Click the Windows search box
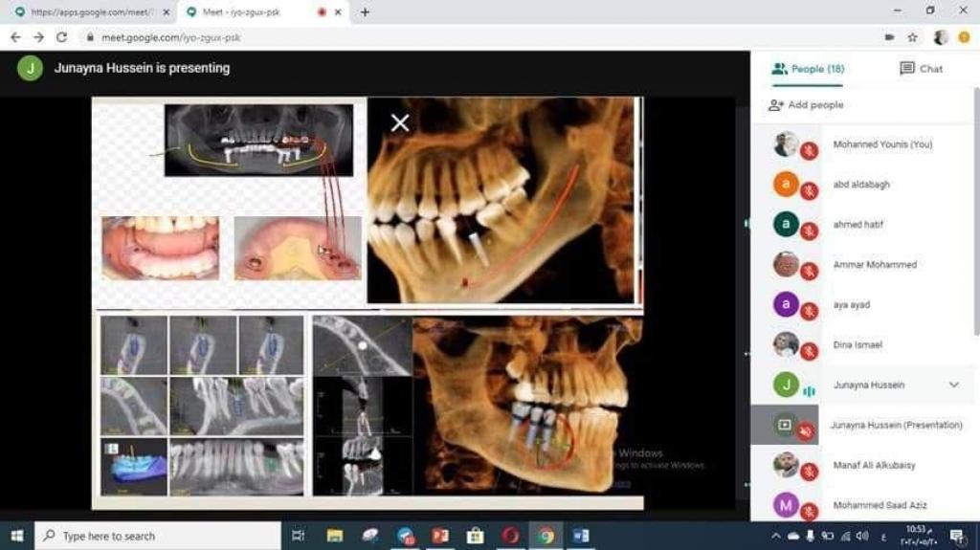This screenshot has height=550, width=980. pyautogui.click(x=158, y=536)
